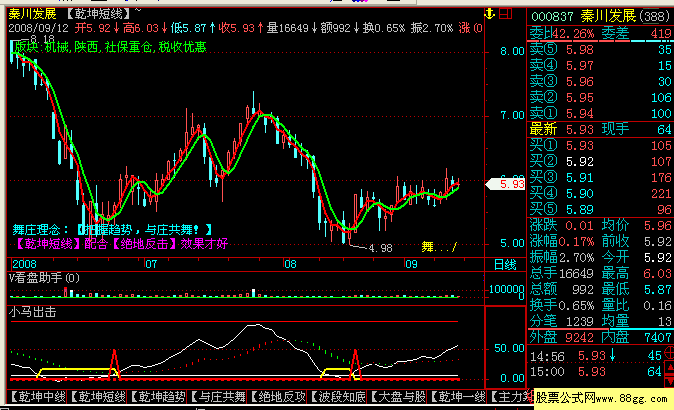This screenshot has height=410, width=674.
Task: Select the 买① 5.93 bid row
Action: tap(600, 145)
